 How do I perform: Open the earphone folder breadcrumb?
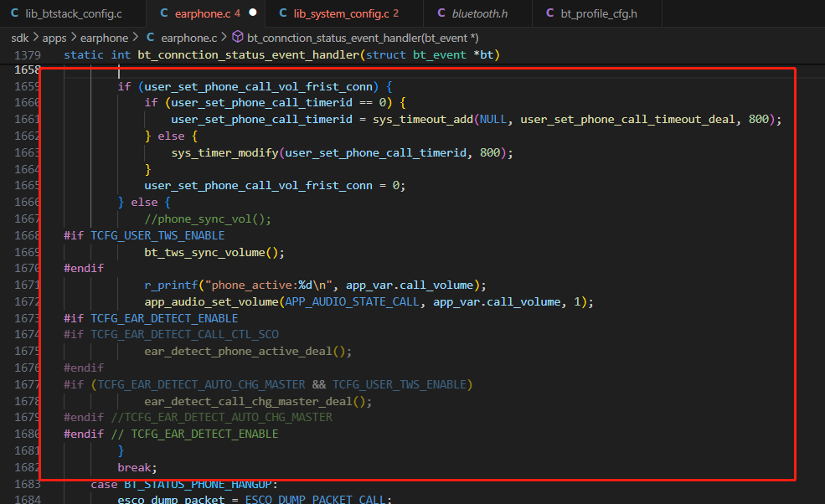click(x=104, y=38)
